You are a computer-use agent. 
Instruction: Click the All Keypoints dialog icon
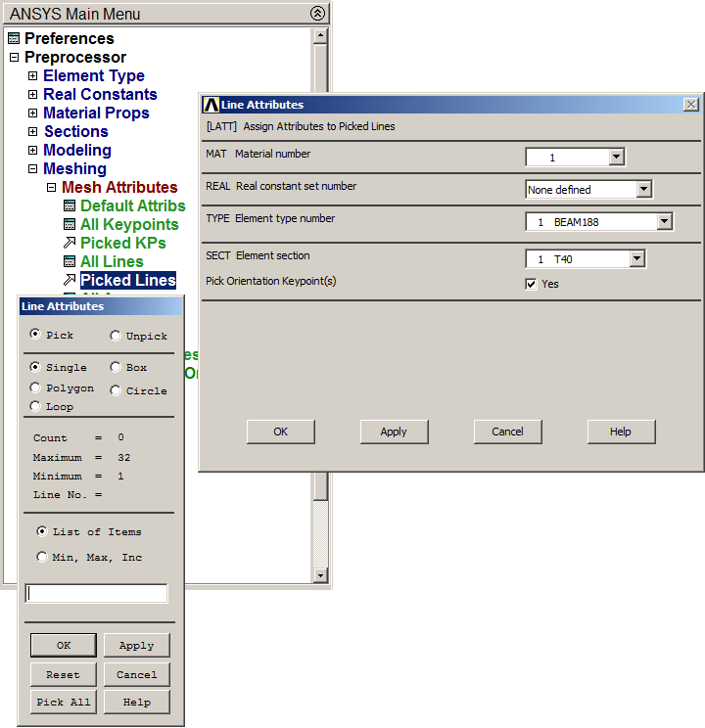coord(70,225)
